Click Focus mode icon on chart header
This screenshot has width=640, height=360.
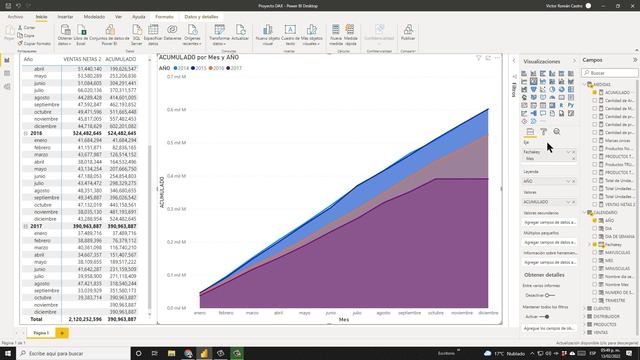tap(488, 58)
